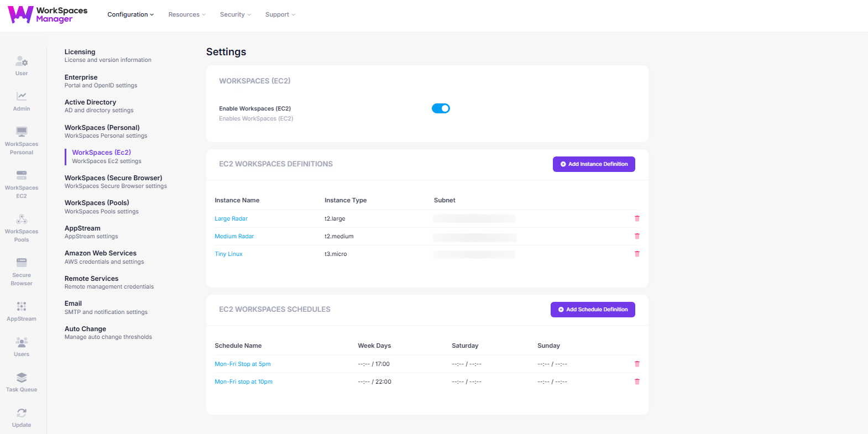This screenshot has width=868, height=434.
Task: Open the Users sidebar icon
Action: [x=22, y=346]
